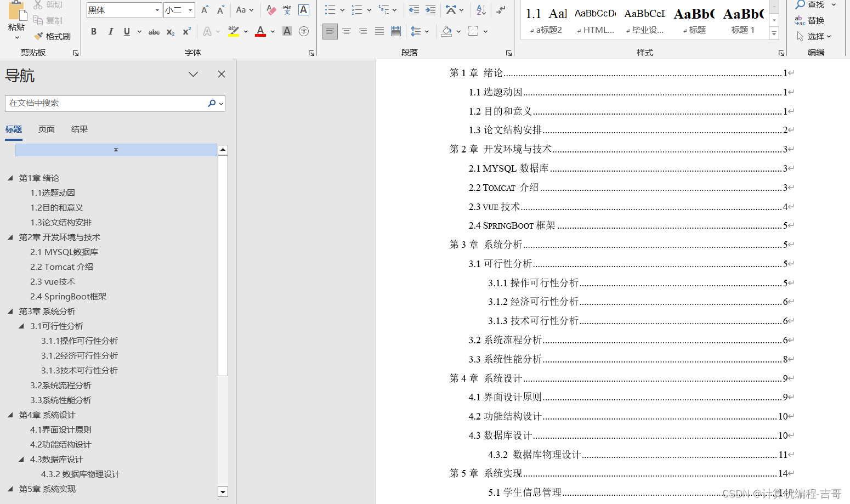This screenshot has height=504, width=850.
Task: Click the Format Painter (格式刷) brush
Action: (x=53, y=36)
